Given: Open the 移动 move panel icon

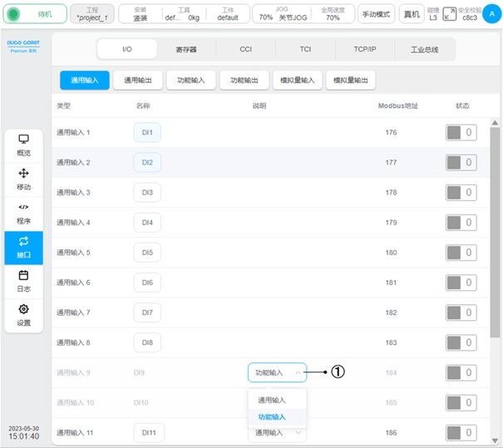Looking at the screenshot, I should (23, 179).
